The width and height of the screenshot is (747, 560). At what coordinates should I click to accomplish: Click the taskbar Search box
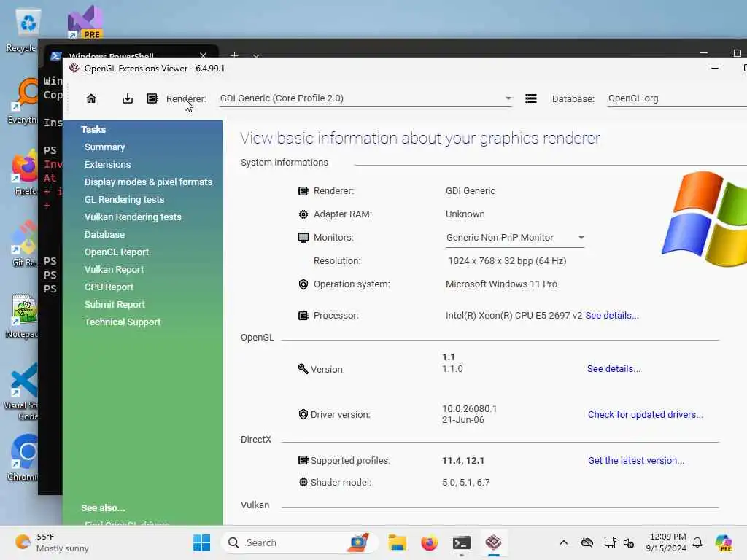point(300,542)
